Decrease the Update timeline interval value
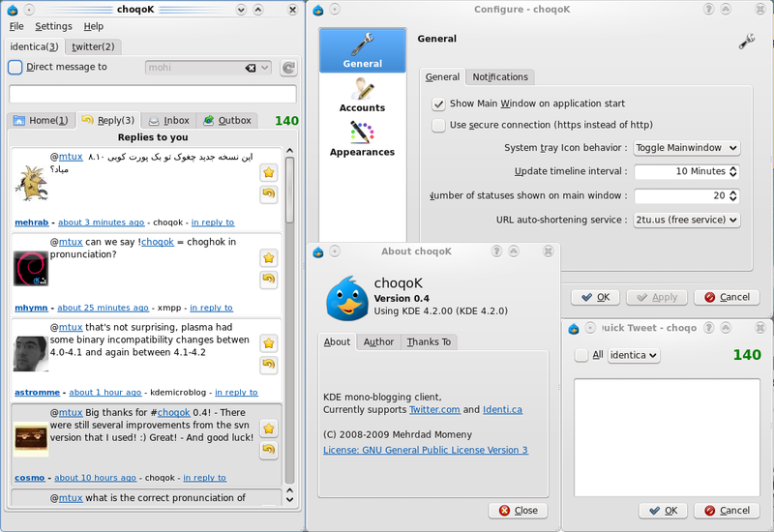774x532 pixels. pyautogui.click(x=733, y=175)
